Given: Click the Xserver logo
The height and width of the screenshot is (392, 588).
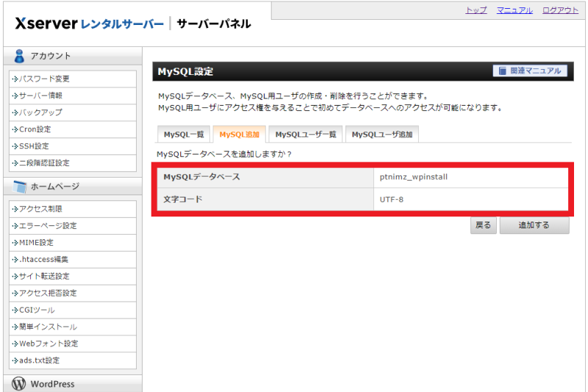Looking at the screenshot, I should (89, 23).
